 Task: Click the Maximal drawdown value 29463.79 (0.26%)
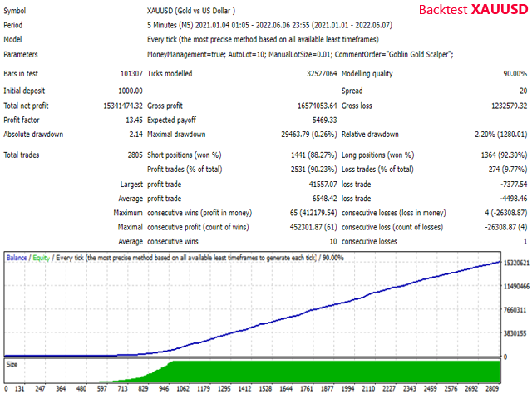click(309, 135)
